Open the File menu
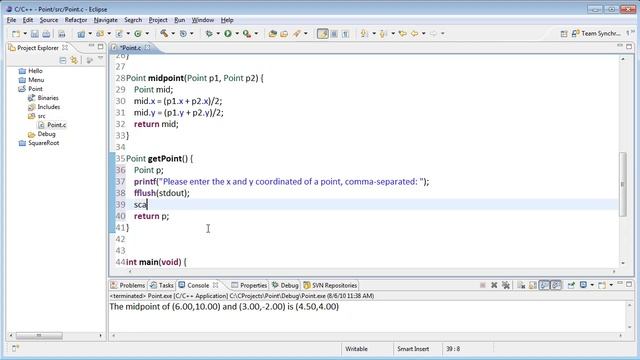 coord(11,20)
